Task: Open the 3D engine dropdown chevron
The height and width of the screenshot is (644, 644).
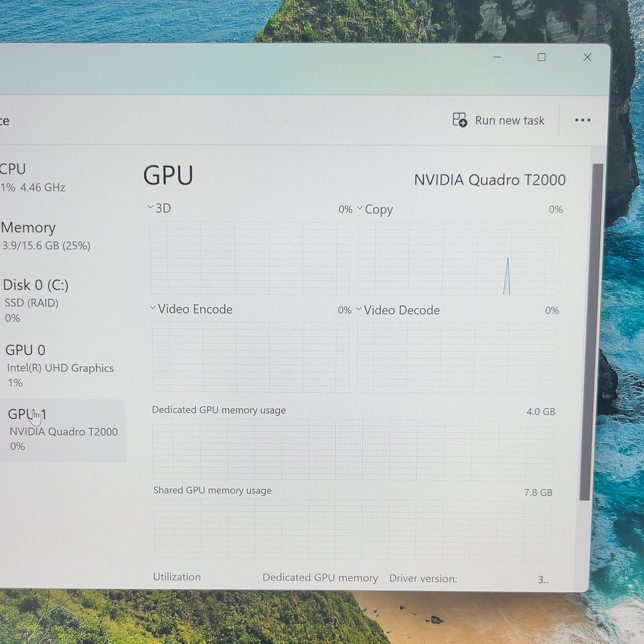Action: point(151,207)
